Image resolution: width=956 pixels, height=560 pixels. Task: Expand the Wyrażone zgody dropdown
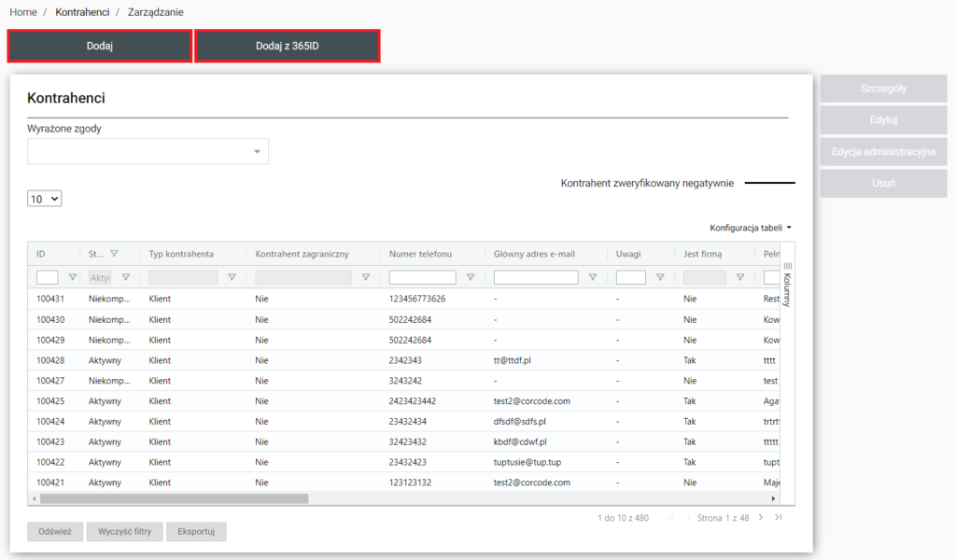click(x=257, y=151)
